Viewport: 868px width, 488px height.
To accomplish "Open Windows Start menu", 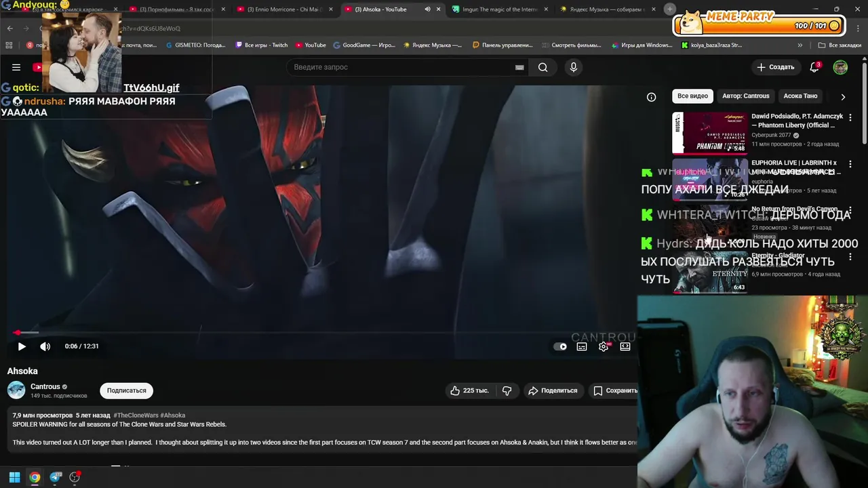I will [14, 477].
